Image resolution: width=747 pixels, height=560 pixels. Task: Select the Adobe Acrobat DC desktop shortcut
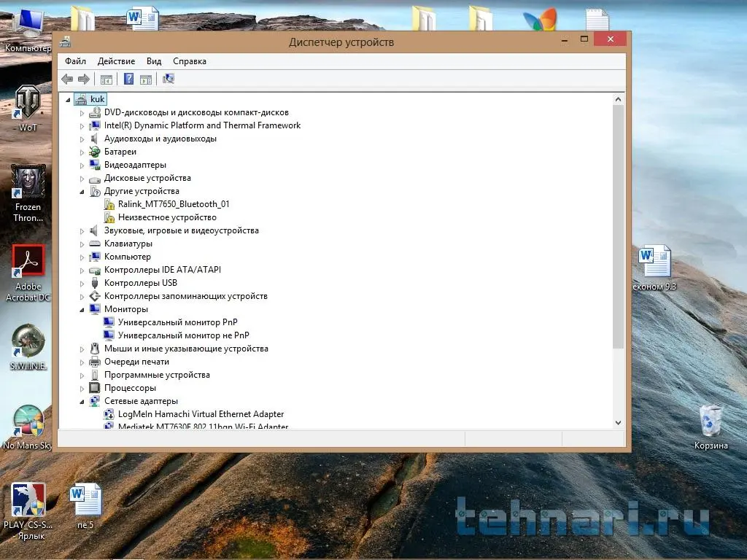pos(28,273)
